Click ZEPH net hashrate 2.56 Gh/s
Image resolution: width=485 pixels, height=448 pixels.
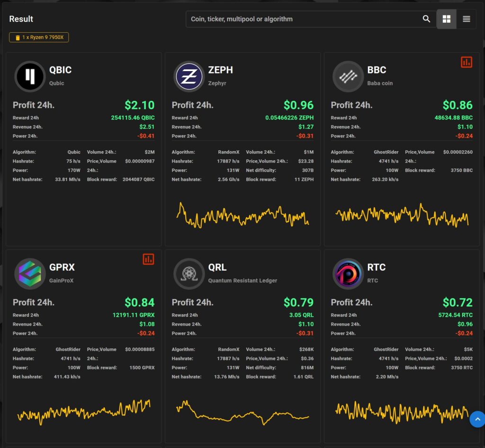click(228, 179)
